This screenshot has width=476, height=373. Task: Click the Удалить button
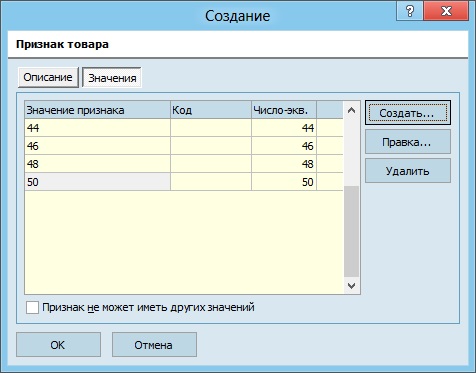pyautogui.click(x=408, y=171)
